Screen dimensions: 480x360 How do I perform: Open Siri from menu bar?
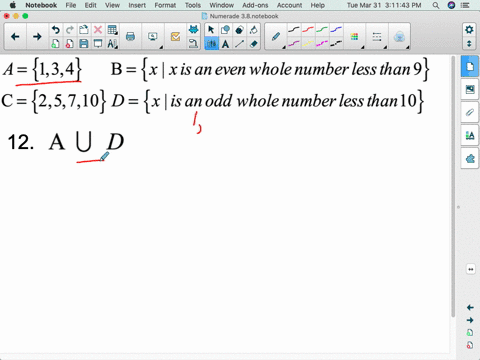click(x=451, y=5)
